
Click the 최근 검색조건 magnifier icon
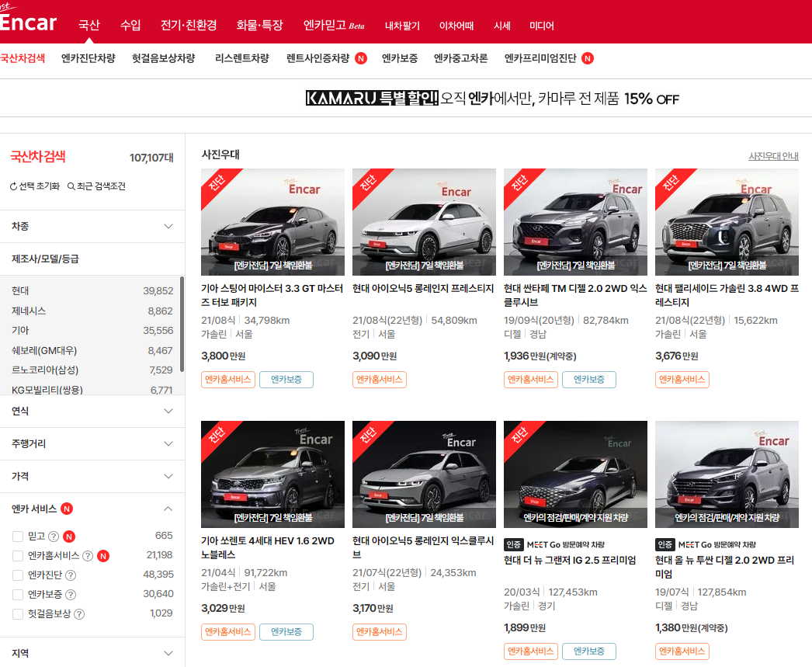pyautogui.click(x=71, y=186)
